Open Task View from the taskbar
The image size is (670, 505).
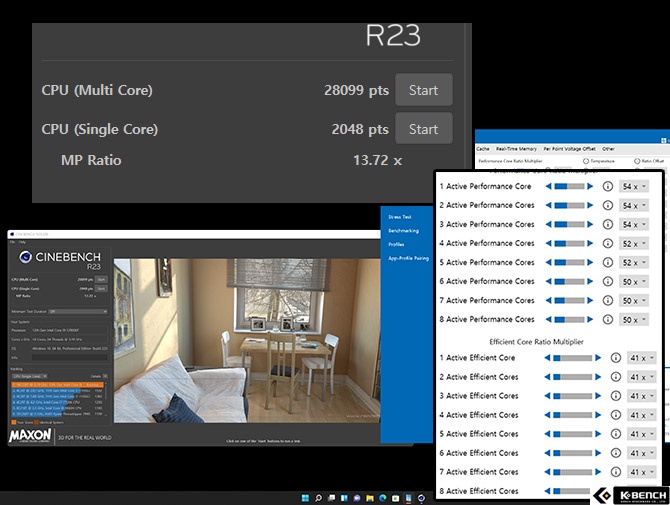click(331, 498)
